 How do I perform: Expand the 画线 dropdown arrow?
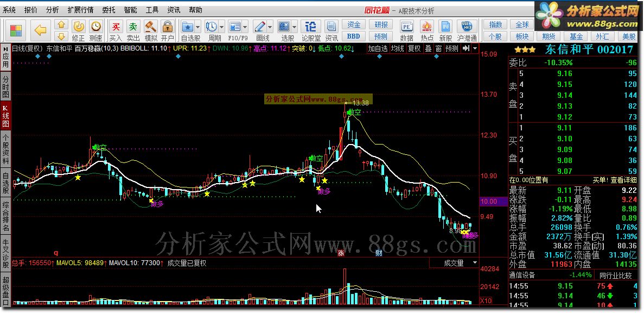tap(270, 27)
